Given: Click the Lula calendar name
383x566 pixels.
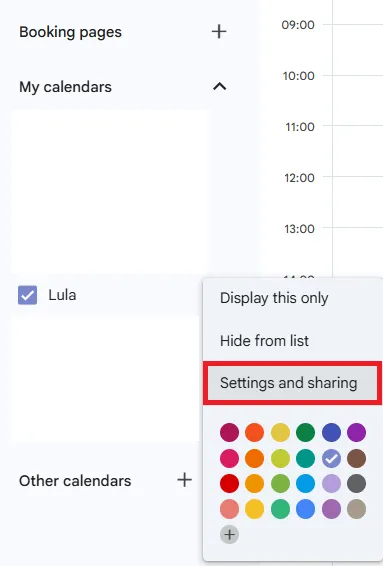Looking at the screenshot, I should 62,295.
